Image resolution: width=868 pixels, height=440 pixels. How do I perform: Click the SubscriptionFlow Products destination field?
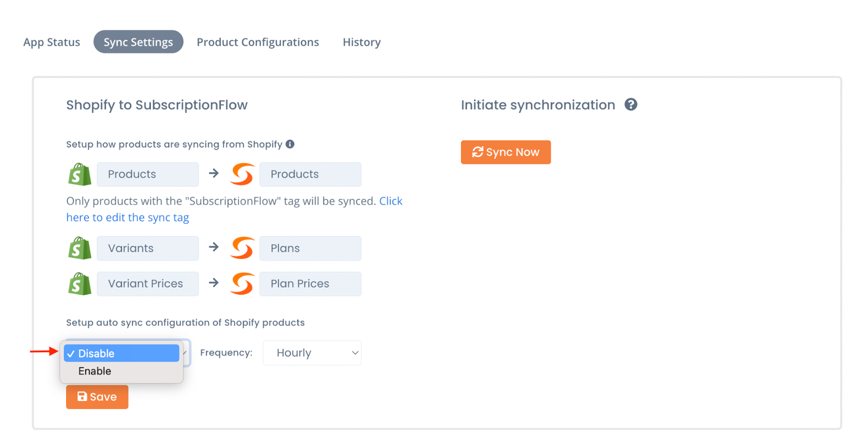tap(310, 174)
